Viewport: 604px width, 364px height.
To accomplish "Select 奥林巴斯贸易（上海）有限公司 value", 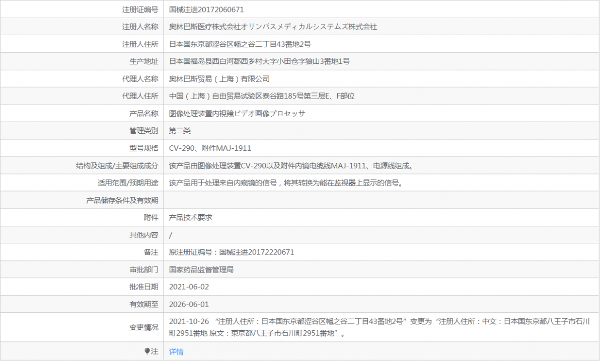I will click(219, 79).
